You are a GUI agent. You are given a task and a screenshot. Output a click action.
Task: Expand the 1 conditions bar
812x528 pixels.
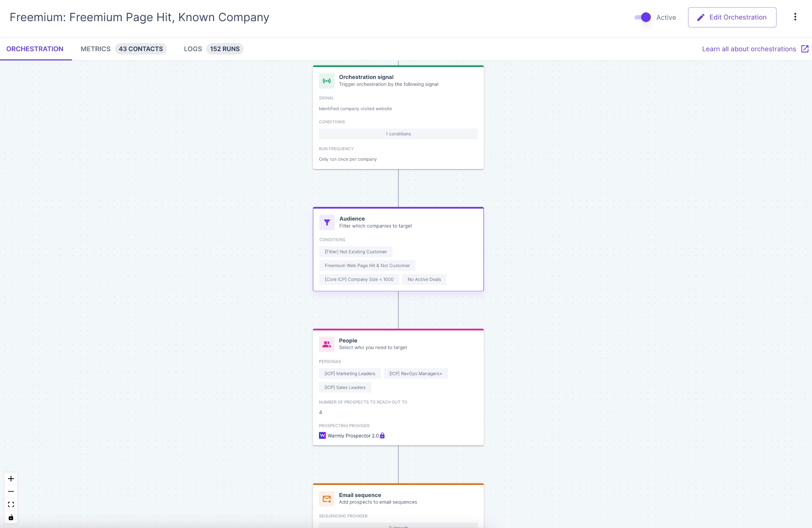pos(398,134)
